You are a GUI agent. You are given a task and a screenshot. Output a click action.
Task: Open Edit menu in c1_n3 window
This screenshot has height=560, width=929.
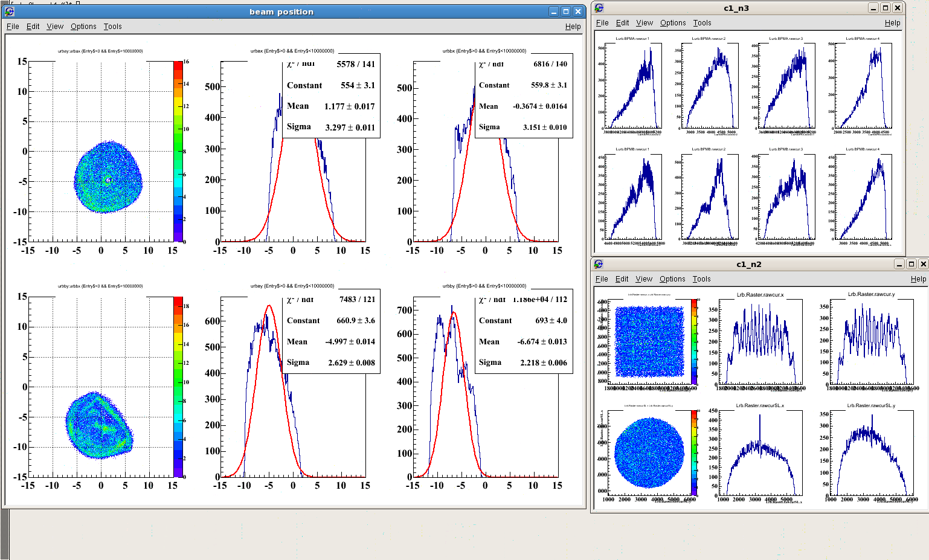(623, 23)
